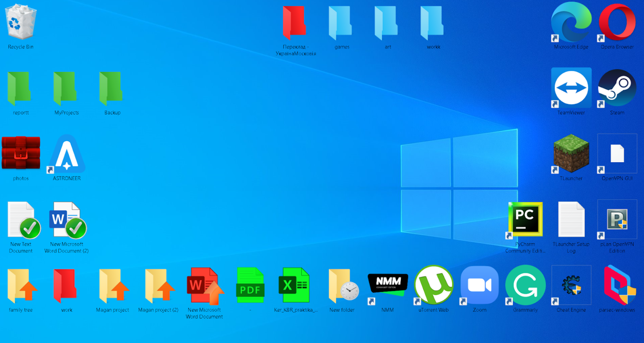Open TLauncher for Minecraft

pos(571,153)
